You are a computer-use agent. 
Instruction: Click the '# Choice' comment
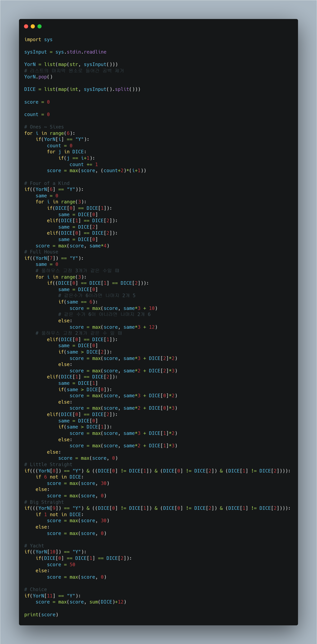coord(35,589)
